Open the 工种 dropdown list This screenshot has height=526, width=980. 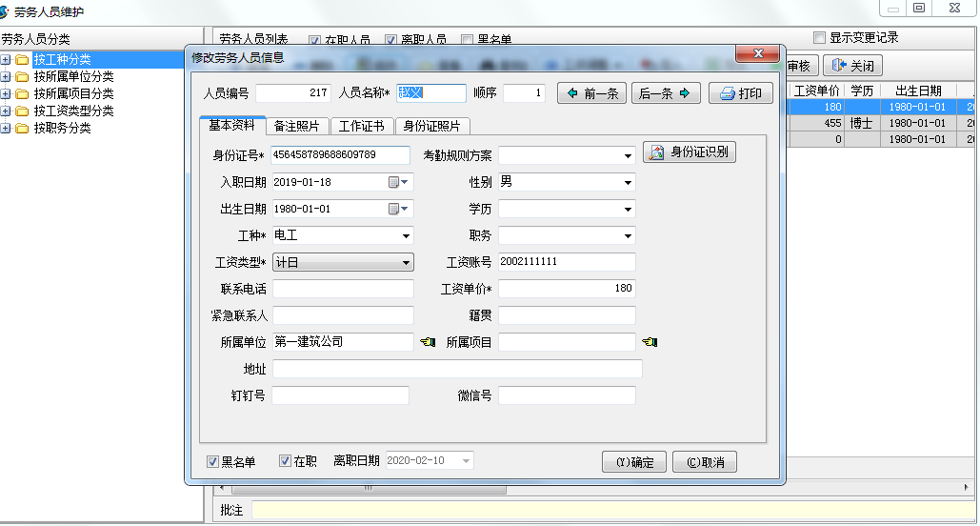406,235
